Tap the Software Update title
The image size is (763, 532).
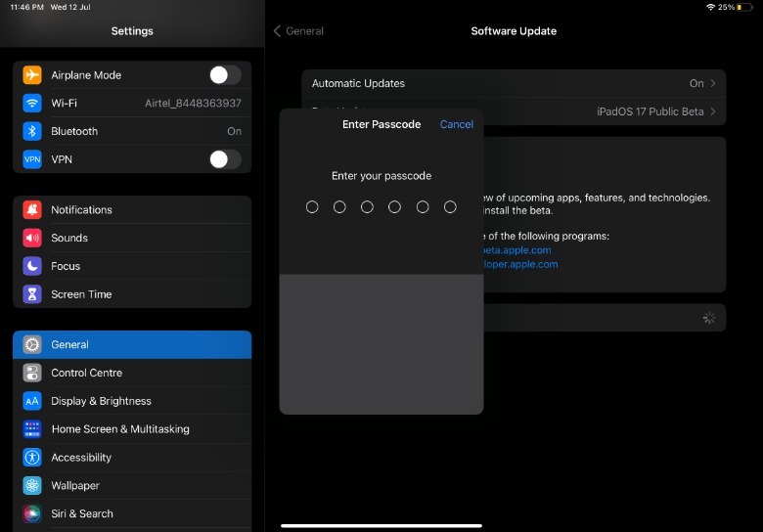[514, 31]
